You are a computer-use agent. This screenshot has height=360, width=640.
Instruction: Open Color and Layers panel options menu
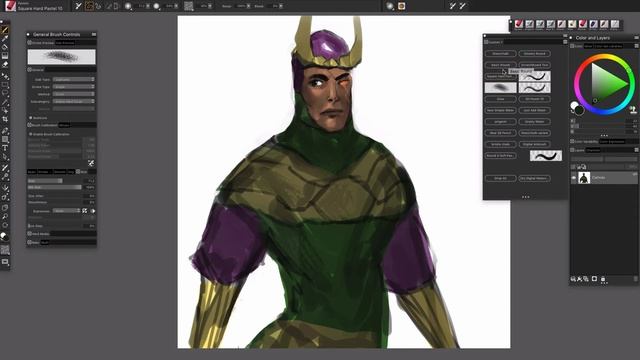coord(636,38)
